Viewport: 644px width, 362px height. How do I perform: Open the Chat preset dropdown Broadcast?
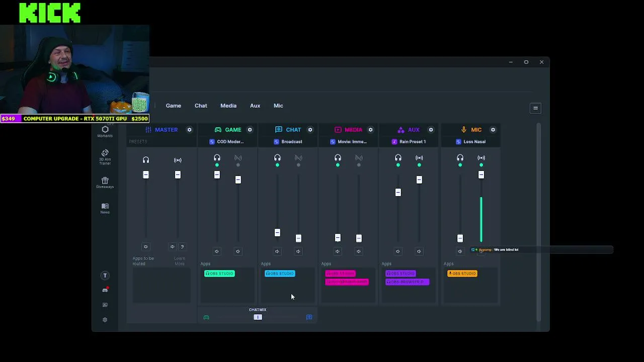coord(288,142)
